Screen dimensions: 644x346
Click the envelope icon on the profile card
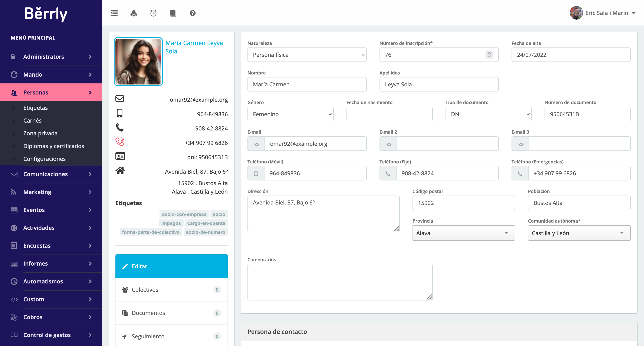pos(120,99)
